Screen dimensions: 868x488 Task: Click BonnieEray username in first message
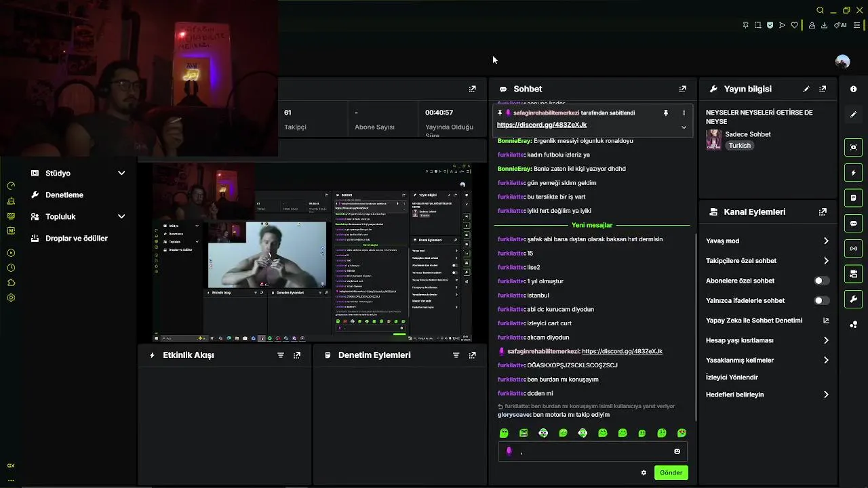(514, 141)
